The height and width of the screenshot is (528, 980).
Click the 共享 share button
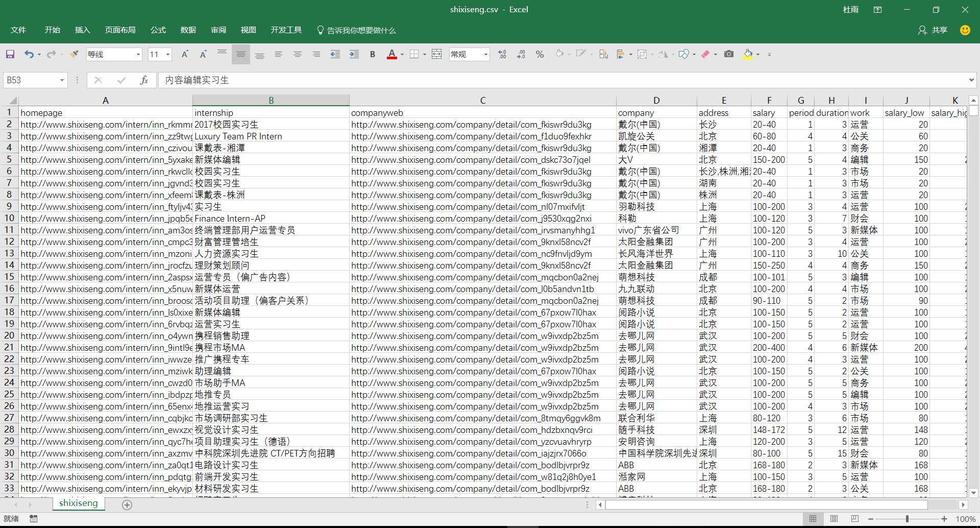coord(933,30)
